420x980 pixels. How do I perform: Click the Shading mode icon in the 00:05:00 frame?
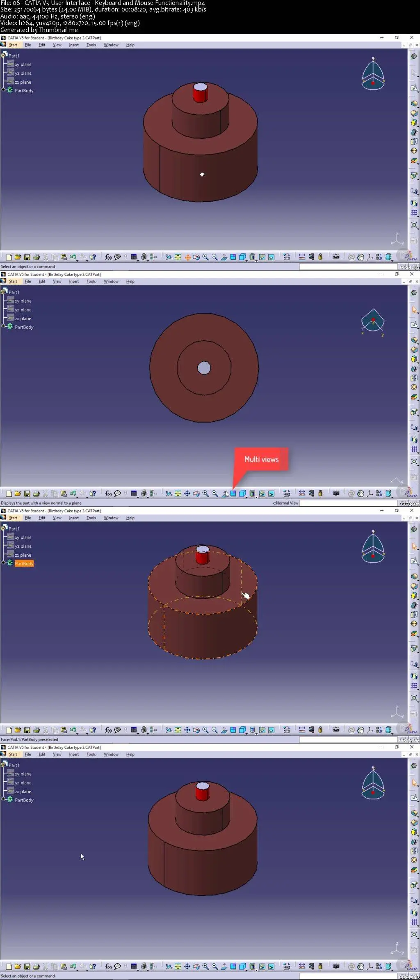(x=252, y=730)
